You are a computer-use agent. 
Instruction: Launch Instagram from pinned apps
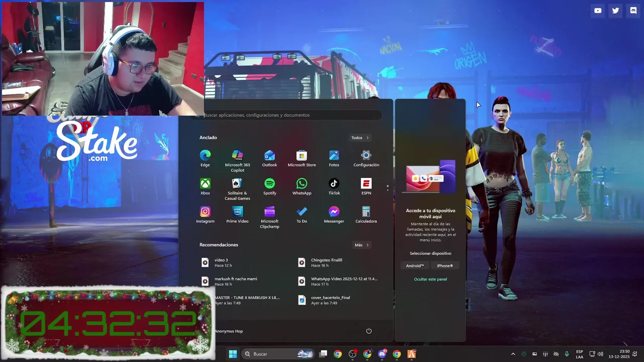(x=205, y=215)
